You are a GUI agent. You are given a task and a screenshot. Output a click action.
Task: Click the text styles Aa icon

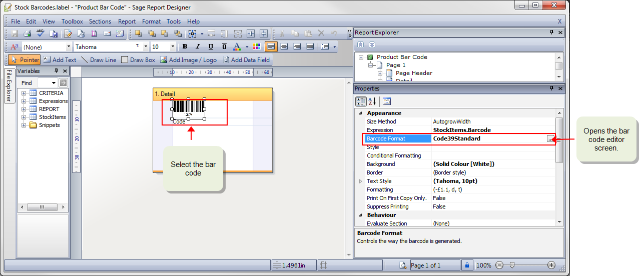point(15,46)
